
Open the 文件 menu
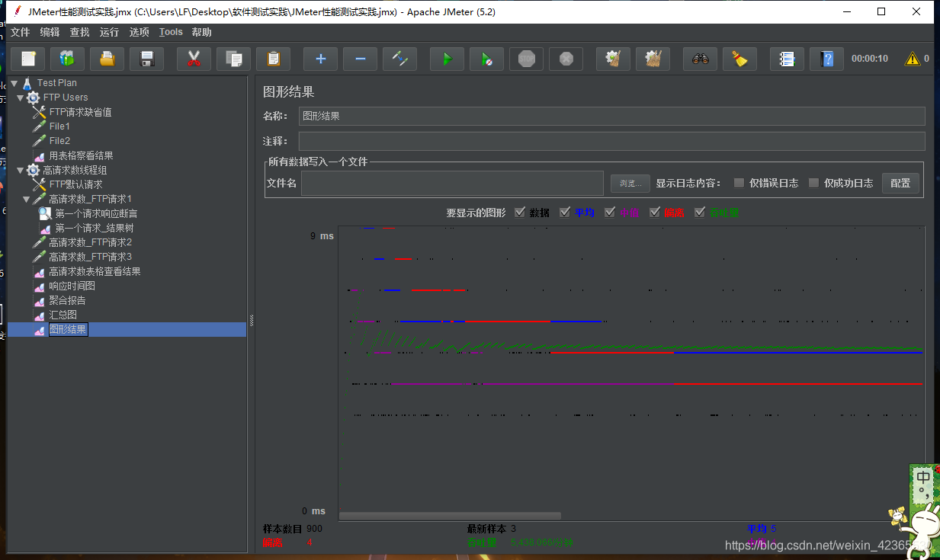click(x=20, y=32)
